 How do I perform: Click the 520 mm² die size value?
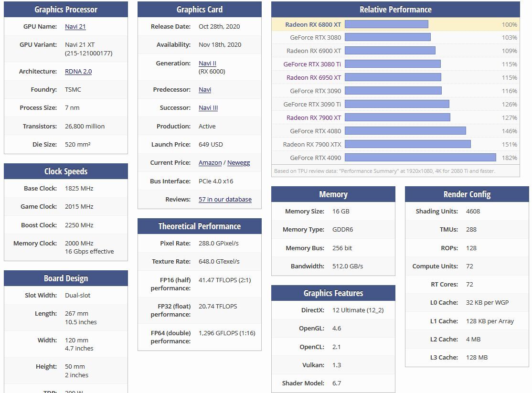click(x=78, y=144)
